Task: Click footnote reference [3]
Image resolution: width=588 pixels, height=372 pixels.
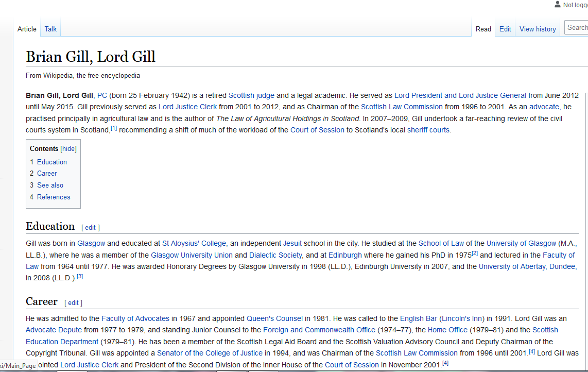Action: point(80,277)
